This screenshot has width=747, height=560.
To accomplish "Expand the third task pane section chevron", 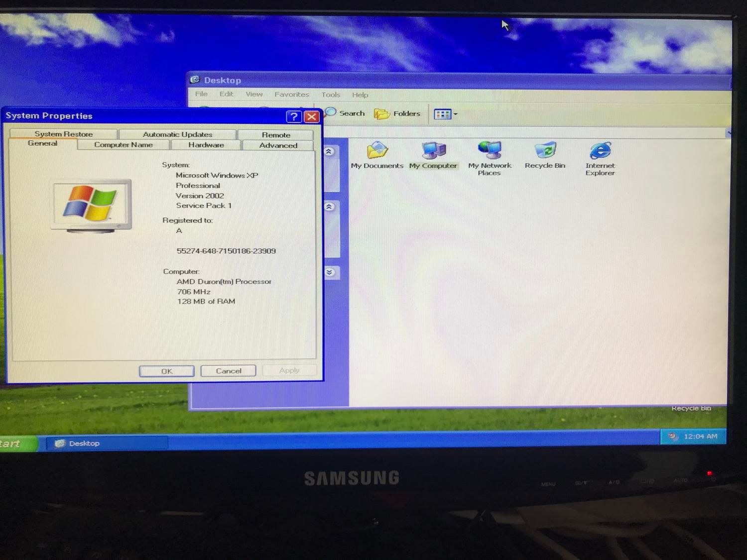I will tap(329, 272).
